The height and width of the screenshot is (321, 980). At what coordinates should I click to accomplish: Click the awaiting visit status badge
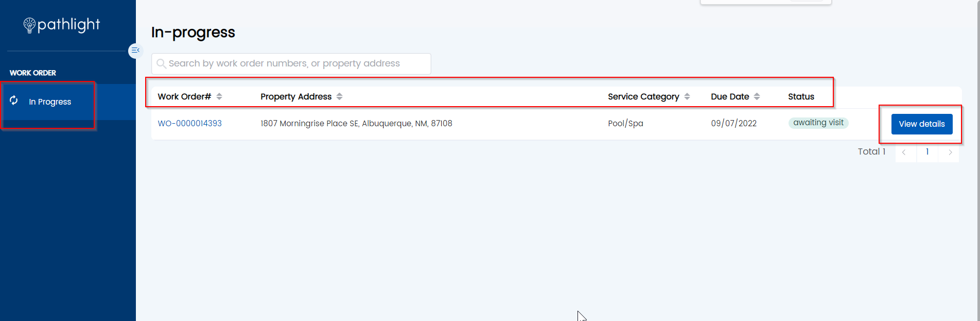pyautogui.click(x=818, y=123)
